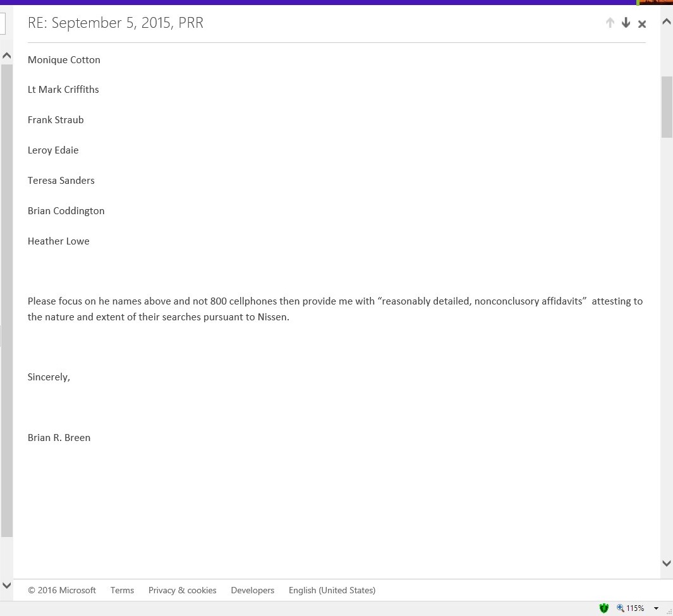Change language via English (United States)
This screenshot has height=616, width=673.
point(332,590)
